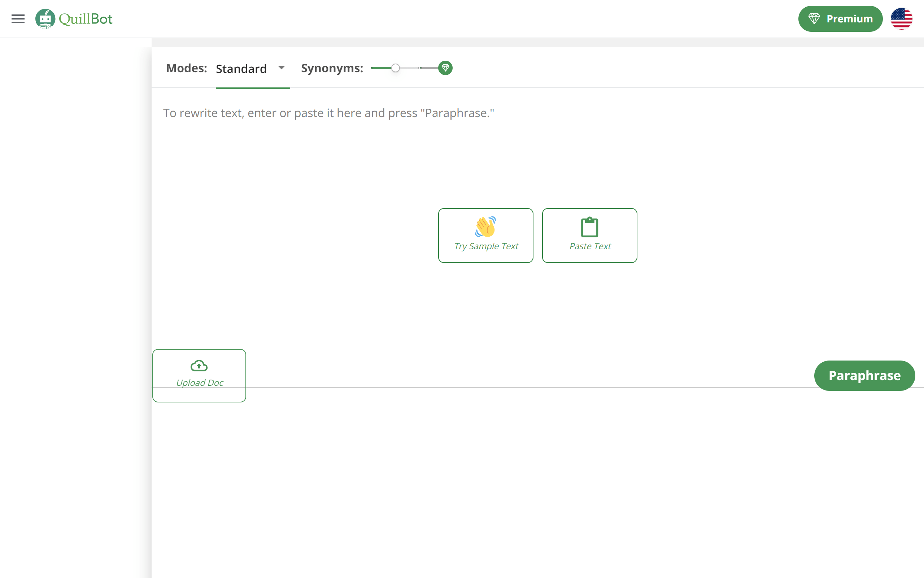Image resolution: width=924 pixels, height=578 pixels.
Task: Click the Try Sample Text button
Action: (486, 236)
